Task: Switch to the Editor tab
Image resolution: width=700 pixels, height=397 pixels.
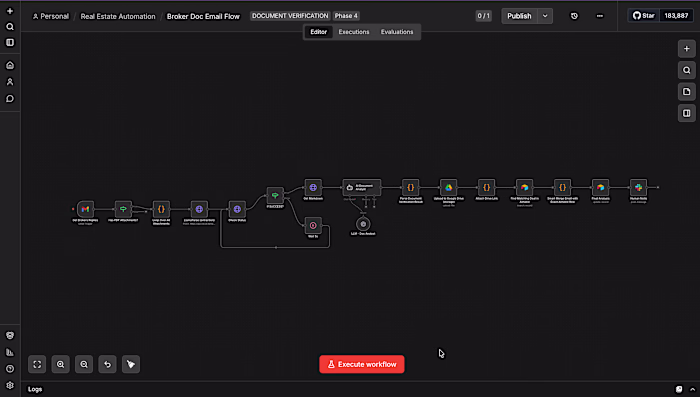Action: click(319, 32)
